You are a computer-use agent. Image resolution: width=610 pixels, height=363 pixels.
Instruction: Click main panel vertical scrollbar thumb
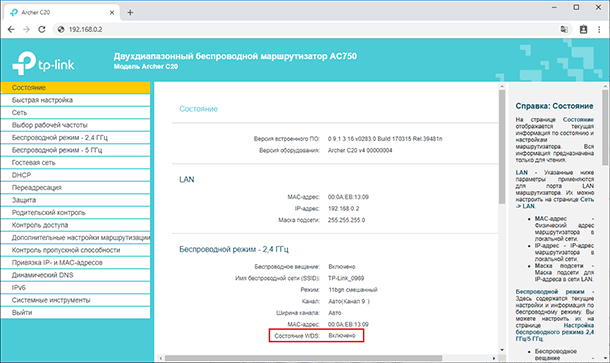point(502,147)
